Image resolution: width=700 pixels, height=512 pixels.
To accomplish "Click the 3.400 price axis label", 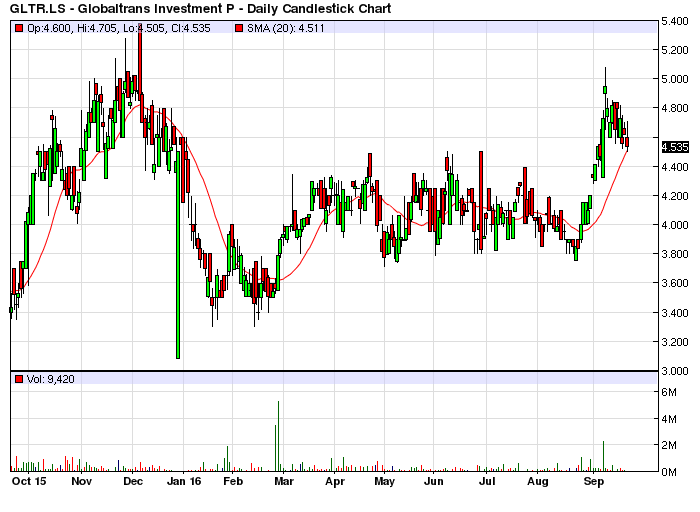I will tap(675, 312).
